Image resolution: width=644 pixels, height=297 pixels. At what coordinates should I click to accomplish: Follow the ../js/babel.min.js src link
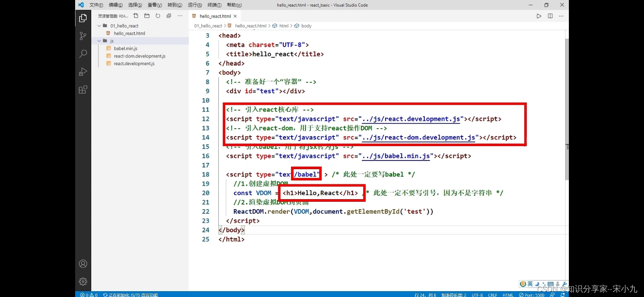(x=396, y=156)
